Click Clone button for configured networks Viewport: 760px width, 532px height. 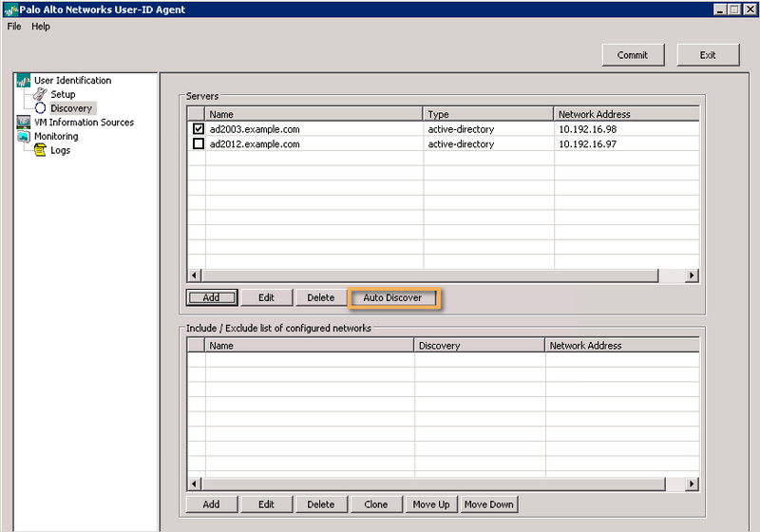point(376,504)
